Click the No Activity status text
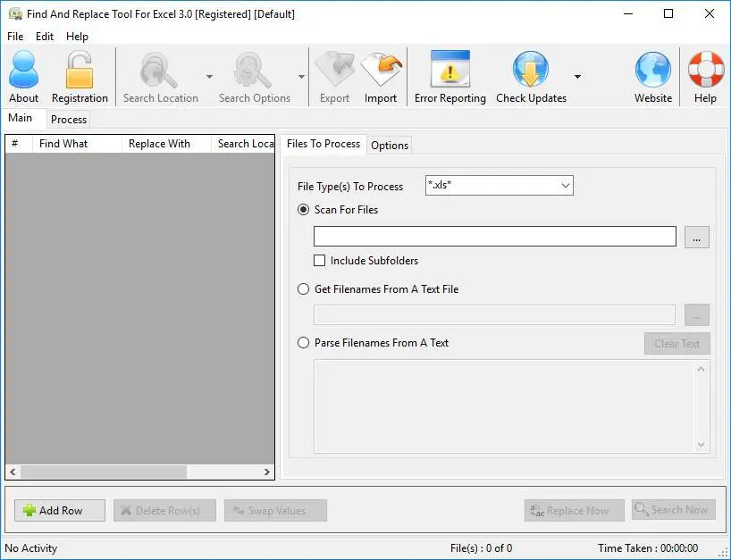Viewport: 731px width, 560px height. 30,548
